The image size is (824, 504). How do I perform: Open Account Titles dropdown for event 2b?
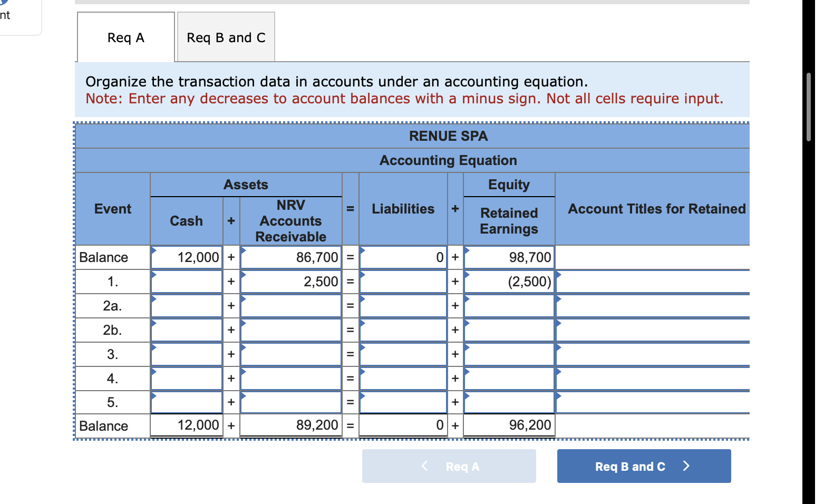click(653, 330)
